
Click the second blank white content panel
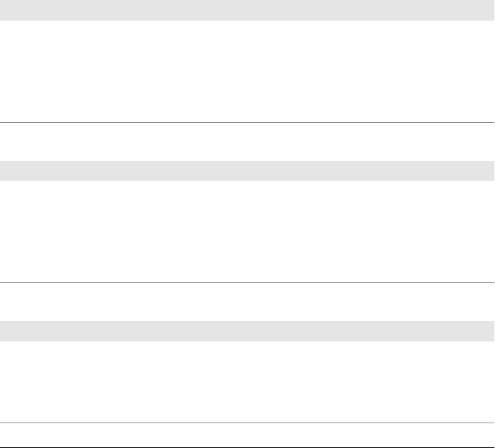coord(247,231)
